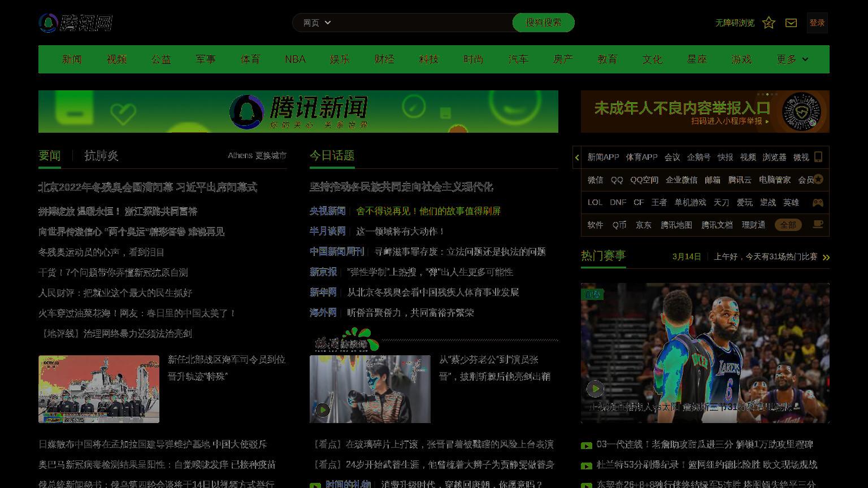Open the 新华网 source link
868x488 pixels.
[323, 293]
